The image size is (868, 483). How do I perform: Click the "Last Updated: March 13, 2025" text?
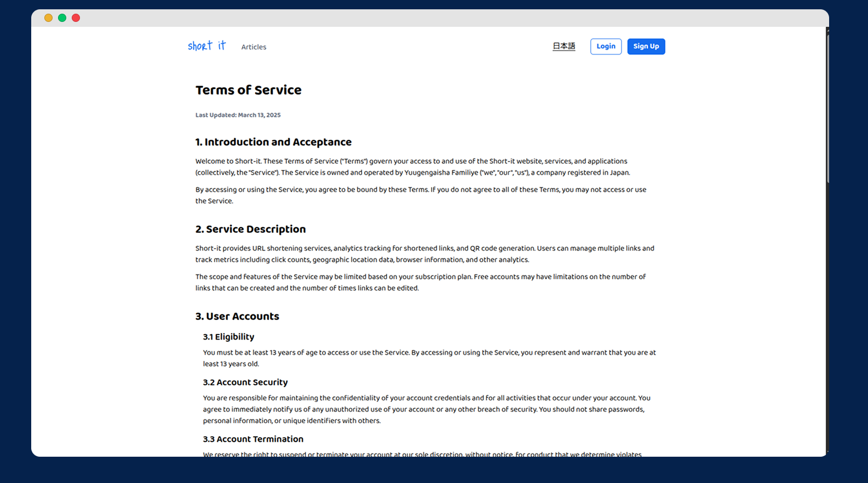click(238, 115)
